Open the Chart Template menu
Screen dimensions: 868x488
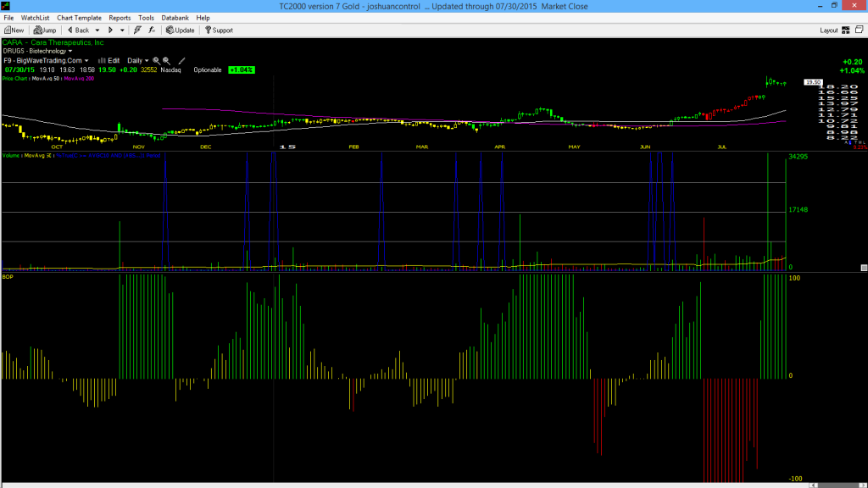point(79,18)
